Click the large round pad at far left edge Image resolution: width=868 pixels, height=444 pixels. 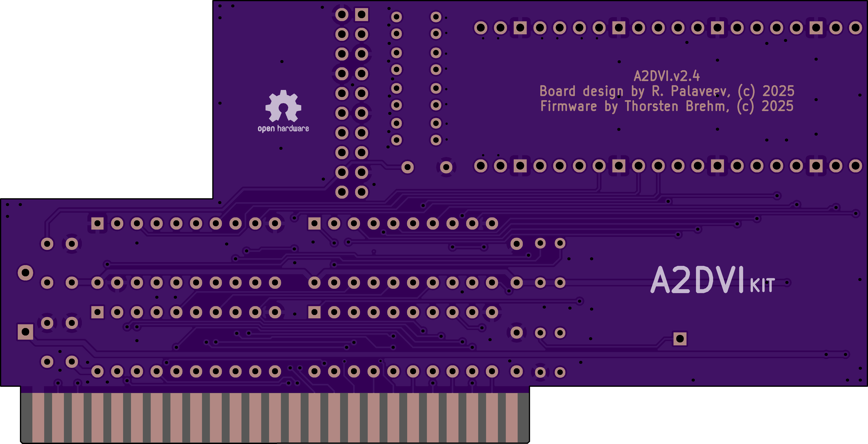[25, 273]
